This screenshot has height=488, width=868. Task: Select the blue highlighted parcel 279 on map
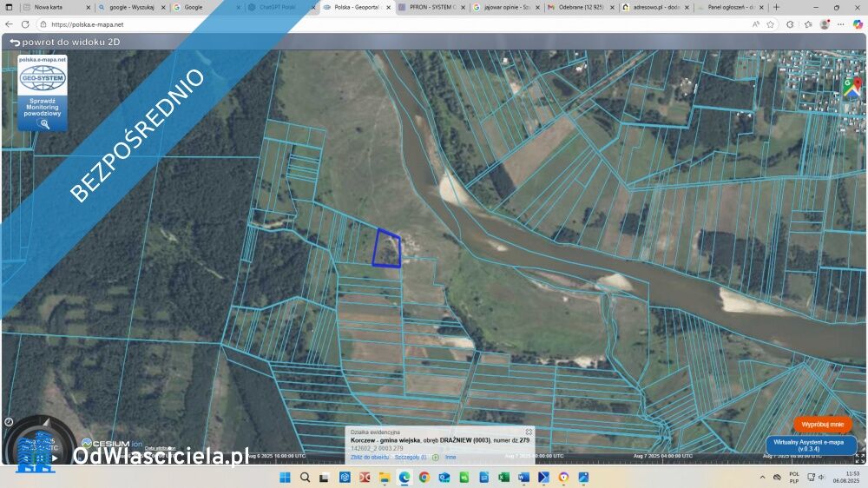(388, 249)
